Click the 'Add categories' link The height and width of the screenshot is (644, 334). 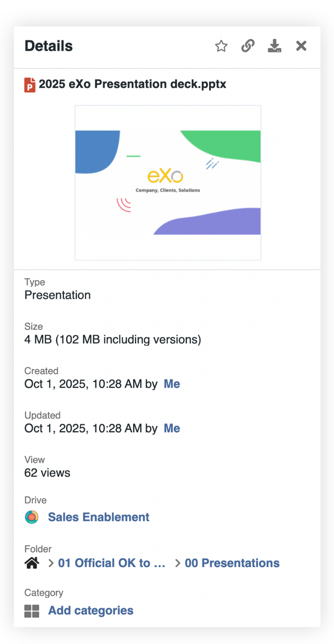click(x=91, y=611)
